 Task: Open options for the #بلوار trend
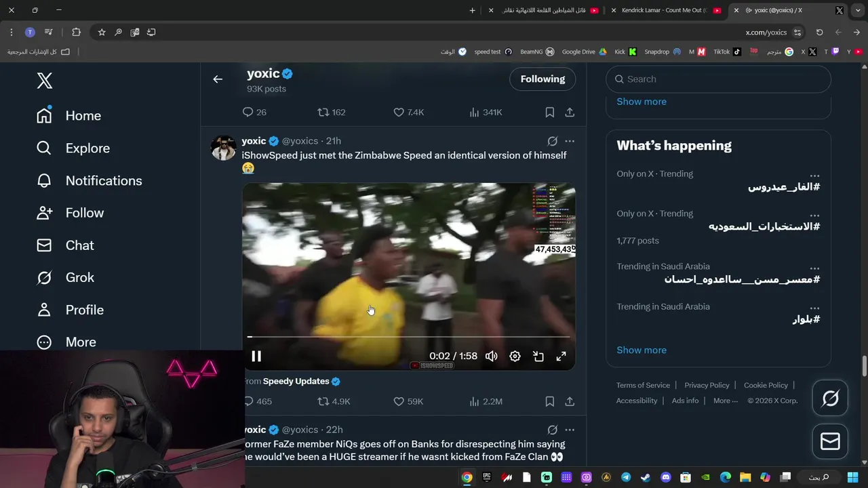coord(814,308)
